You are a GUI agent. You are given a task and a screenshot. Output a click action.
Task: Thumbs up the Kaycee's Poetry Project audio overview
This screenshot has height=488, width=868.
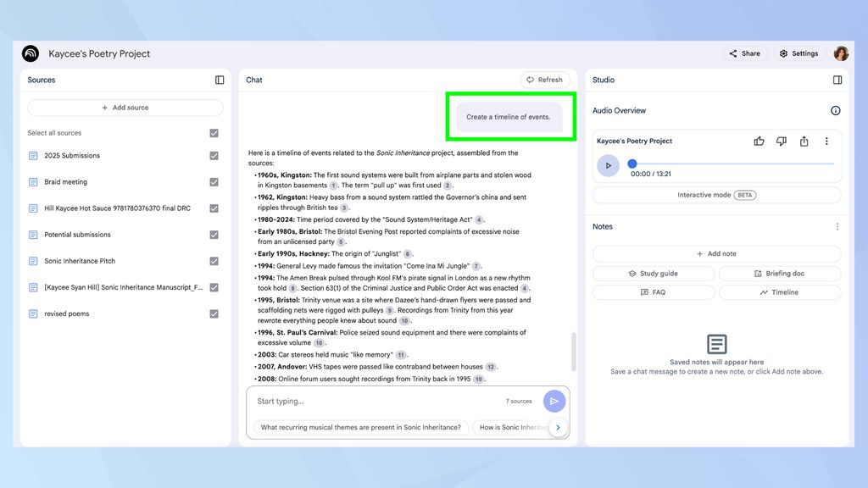[759, 141]
